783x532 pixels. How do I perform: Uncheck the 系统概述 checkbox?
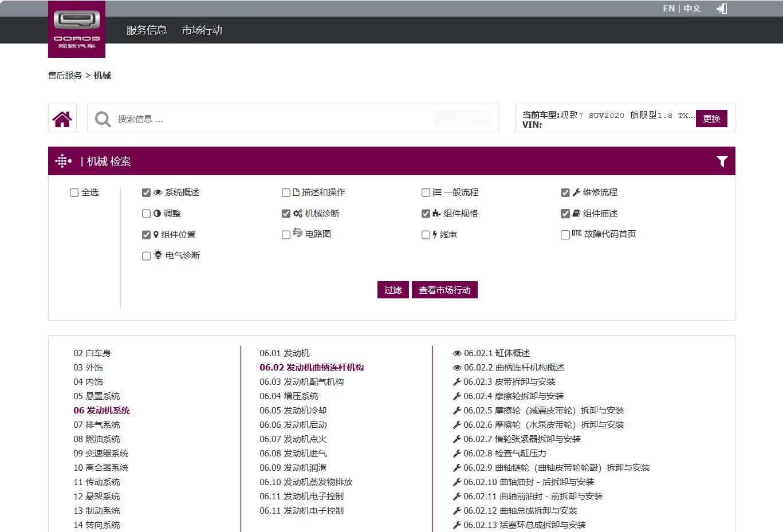pyautogui.click(x=146, y=192)
